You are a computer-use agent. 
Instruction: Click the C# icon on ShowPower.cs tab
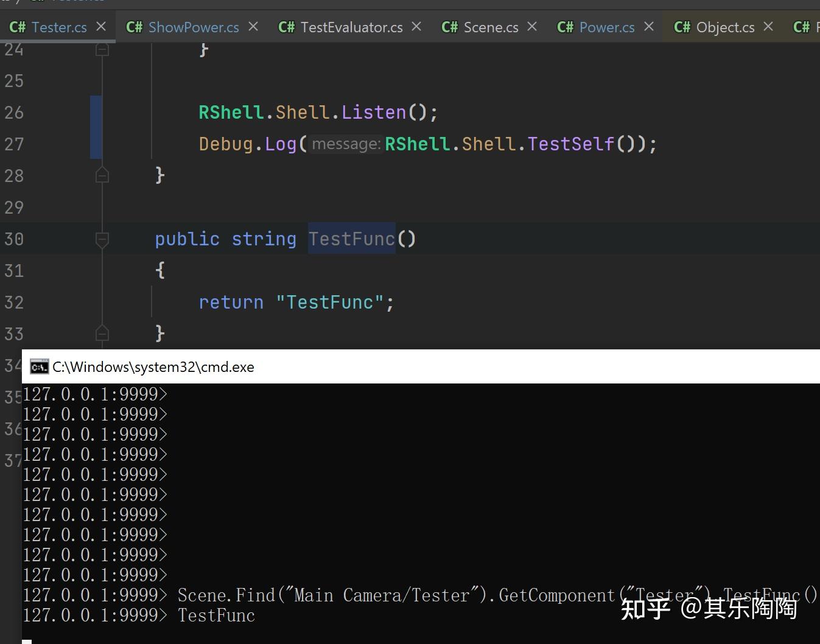click(133, 27)
